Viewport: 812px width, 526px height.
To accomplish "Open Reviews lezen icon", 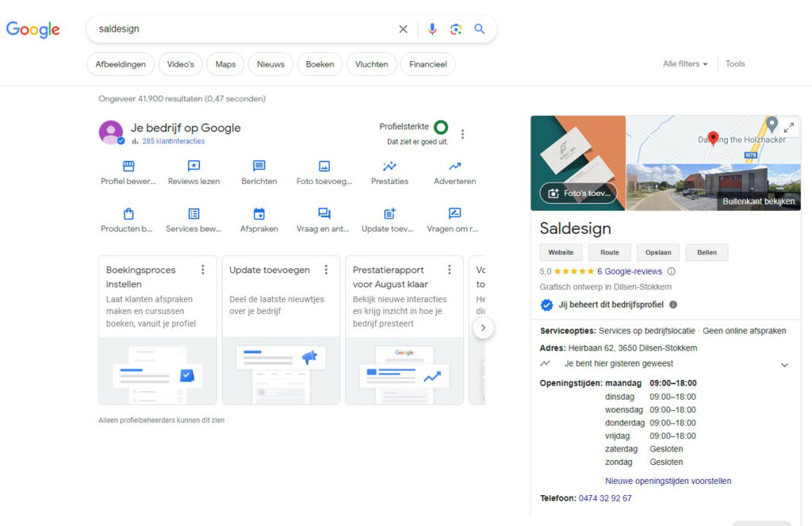I will pos(193,166).
